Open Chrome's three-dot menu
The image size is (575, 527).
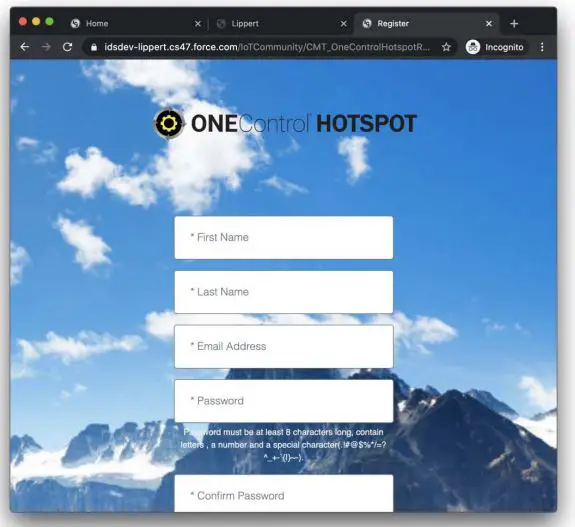(x=542, y=47)
